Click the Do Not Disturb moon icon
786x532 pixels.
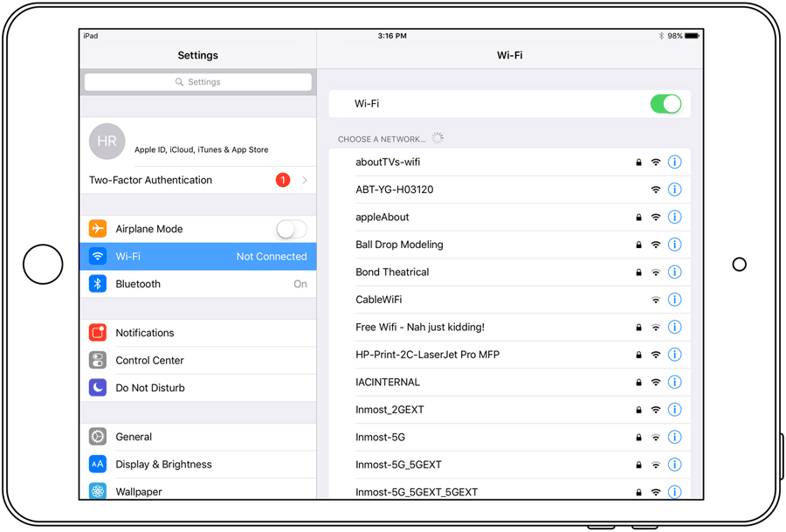(x=98, y=388)
